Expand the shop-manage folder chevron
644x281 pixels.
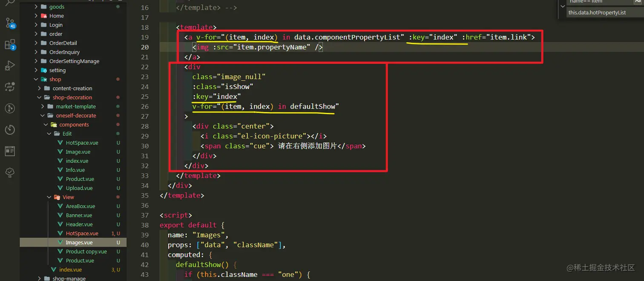click(40, 278)
